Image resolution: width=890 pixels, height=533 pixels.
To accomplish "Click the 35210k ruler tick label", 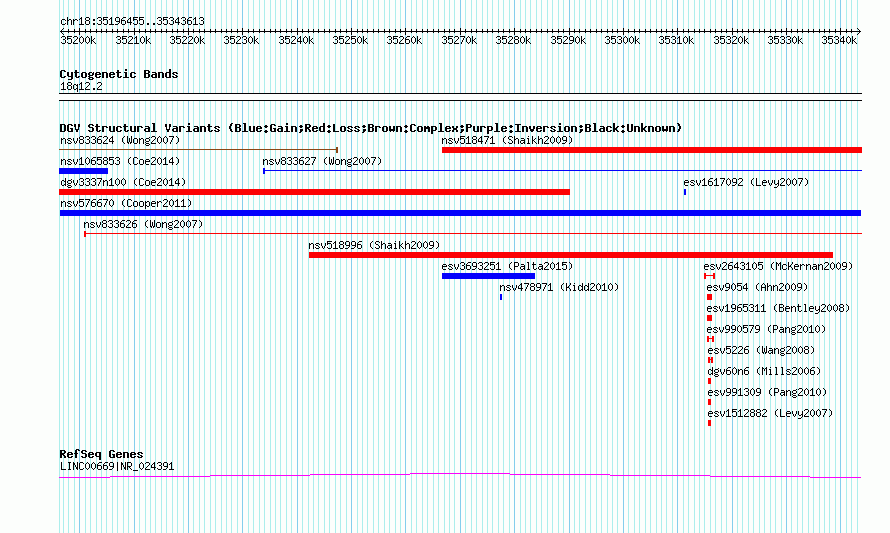I will click(x=133, y=40).
